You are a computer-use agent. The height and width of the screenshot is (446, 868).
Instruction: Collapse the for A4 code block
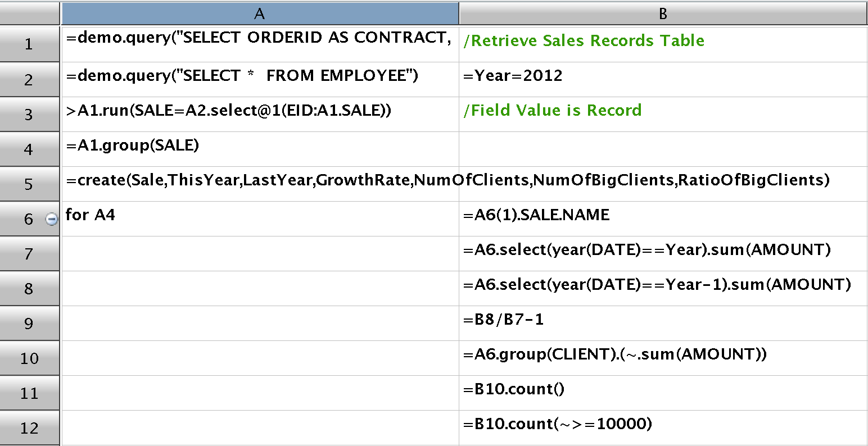[x=51, y=220]
